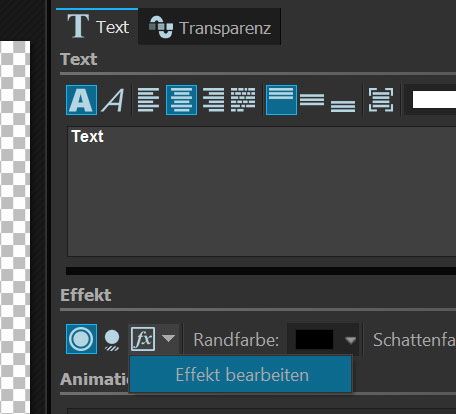Click the black Randfarbe color swatch
Screen dimensions: 456x414
coord(314,340)
